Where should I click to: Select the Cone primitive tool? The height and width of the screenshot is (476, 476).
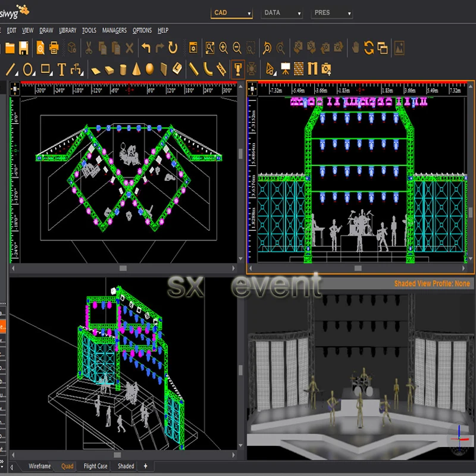click(136, 70)
